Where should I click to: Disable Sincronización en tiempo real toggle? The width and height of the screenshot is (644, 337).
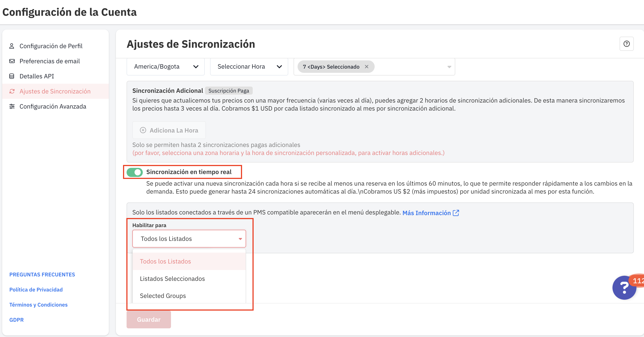click(x=135, y=172)
